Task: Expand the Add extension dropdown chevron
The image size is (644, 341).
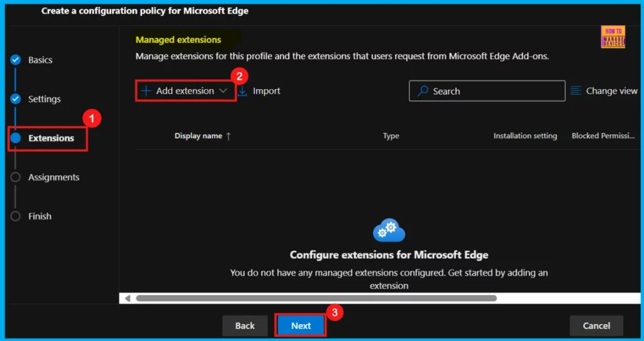Action: [x=223, y=91]
